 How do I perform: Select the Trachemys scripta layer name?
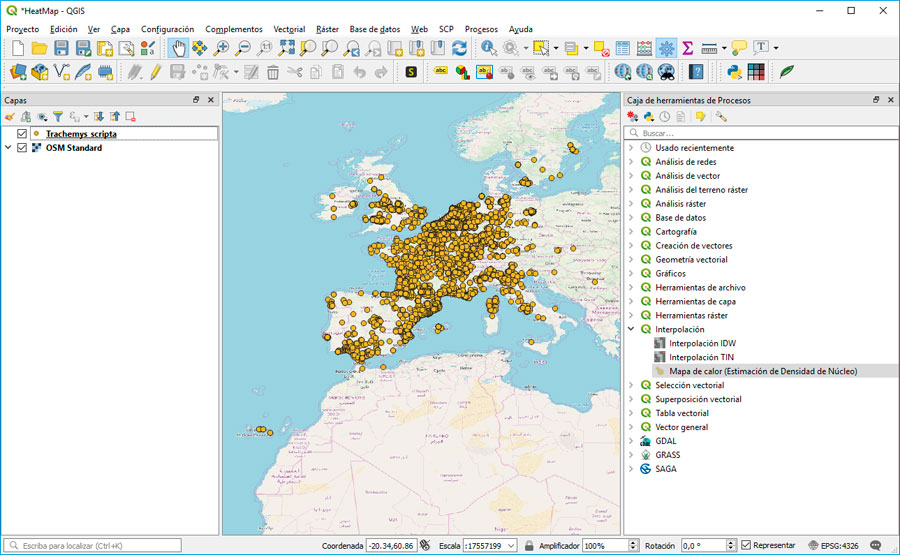click(81, 134)
